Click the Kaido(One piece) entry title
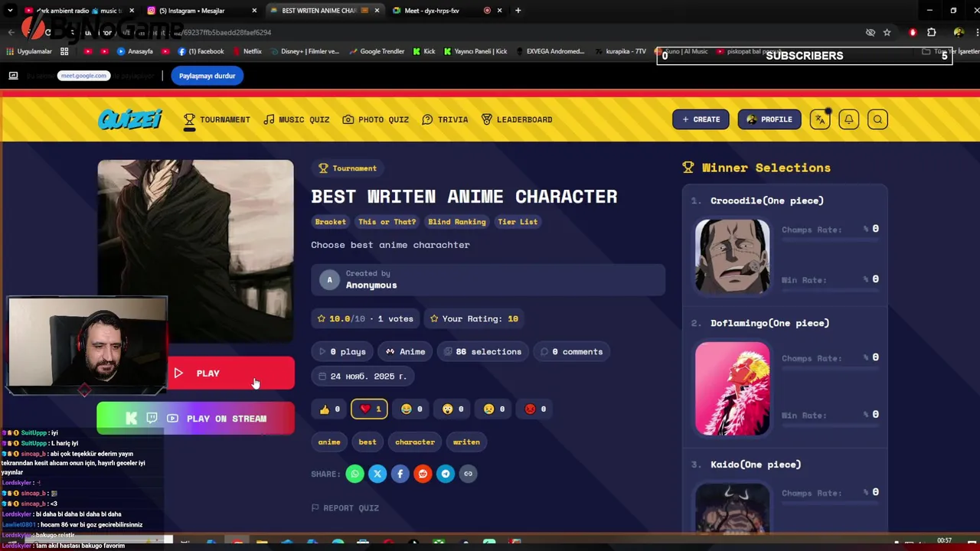 756,465
